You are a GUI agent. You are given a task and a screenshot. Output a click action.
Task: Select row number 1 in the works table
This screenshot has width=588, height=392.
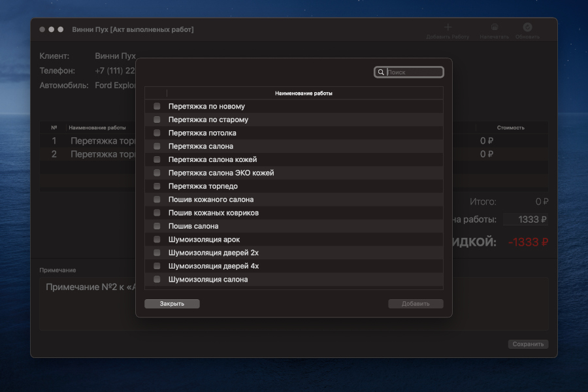point(54,140)
